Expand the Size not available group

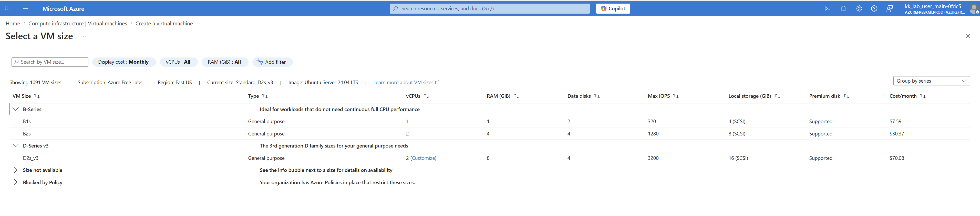(16, 170)
